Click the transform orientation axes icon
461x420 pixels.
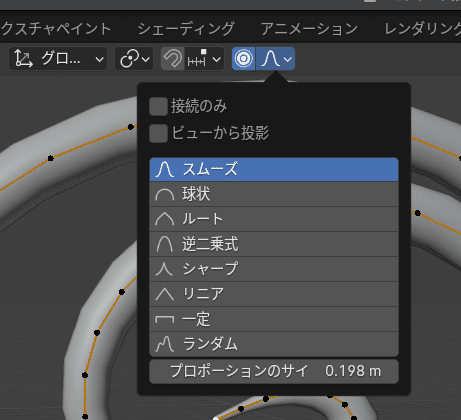coord(23,59)
